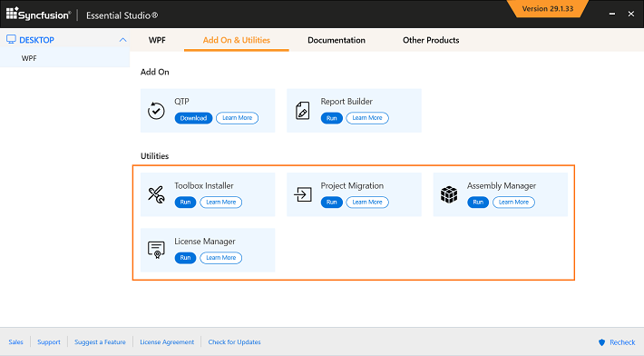The height and width of the screenshot is (356, 644).
Task: Click the QTP circular checkmark icon
Action: [156, 111]
